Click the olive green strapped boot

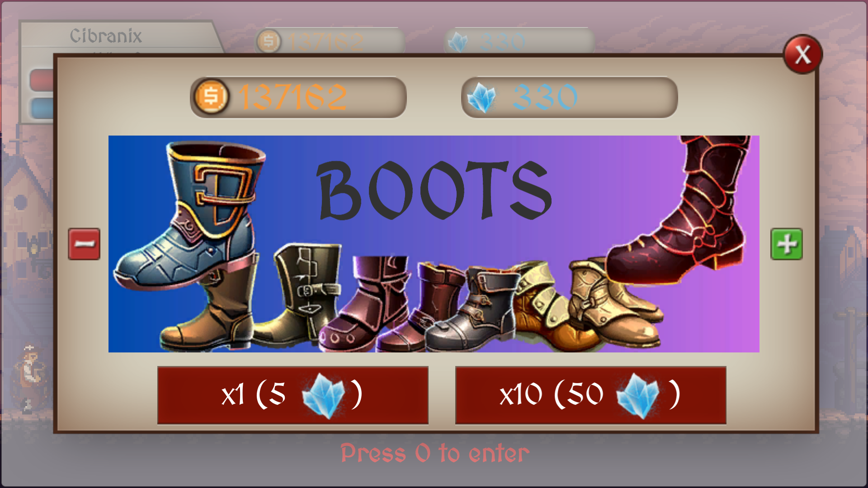coord(298,295)
